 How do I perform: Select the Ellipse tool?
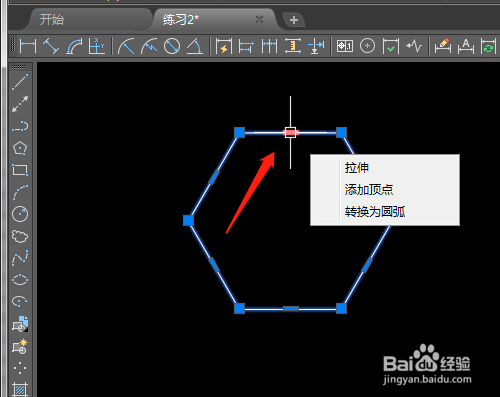point(20,280)
